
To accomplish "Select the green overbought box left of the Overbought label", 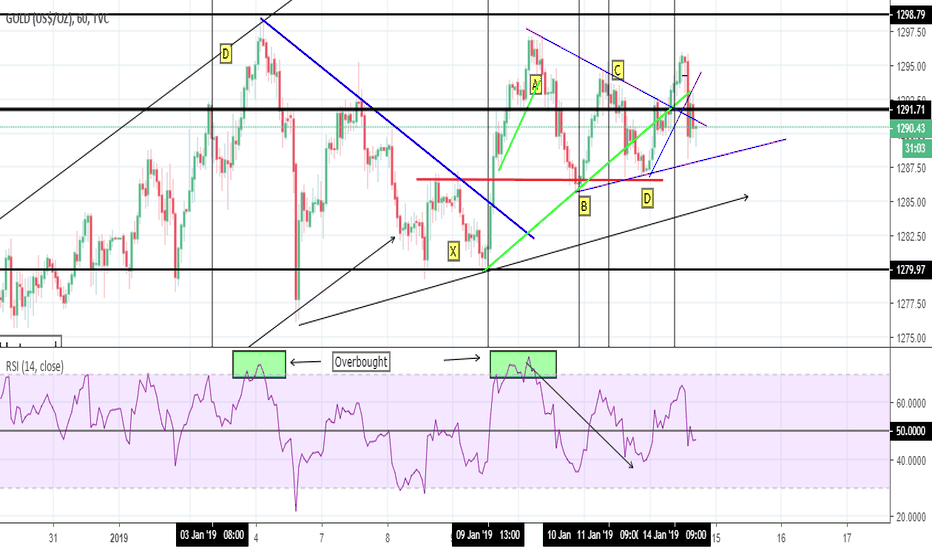I will tap(259, 364).
